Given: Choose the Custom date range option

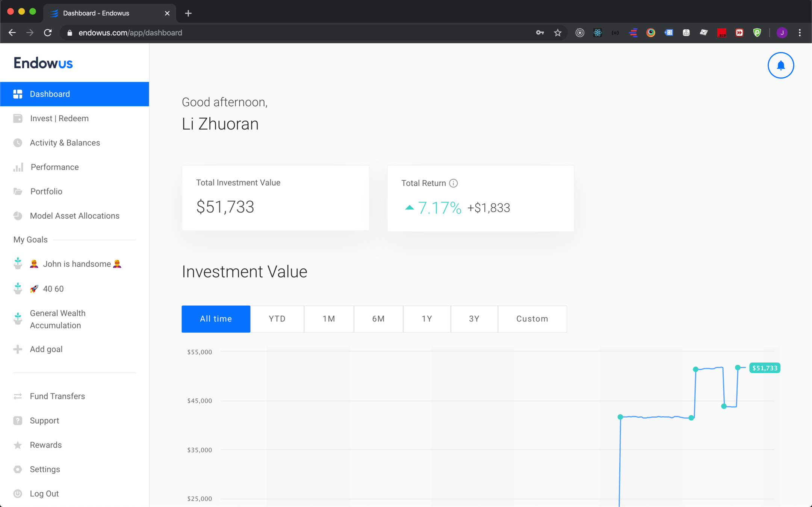Looking at the screenshot, I should tap(532, 319).
